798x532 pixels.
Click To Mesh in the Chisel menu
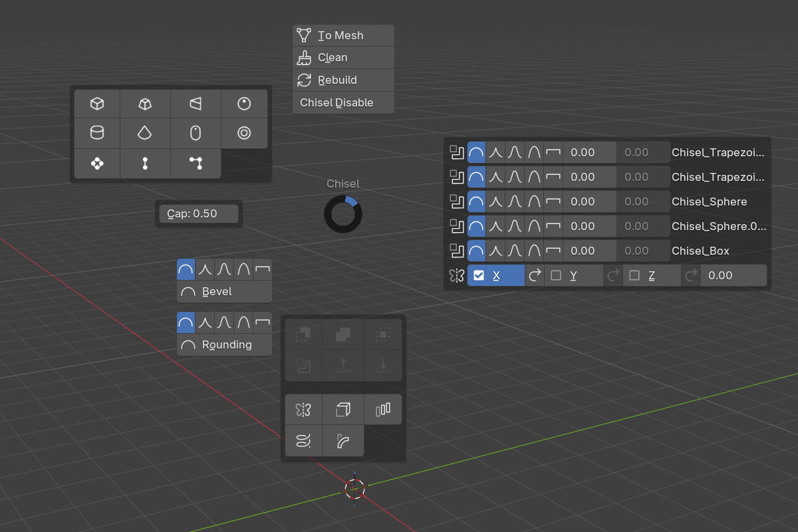click(343, 35)
